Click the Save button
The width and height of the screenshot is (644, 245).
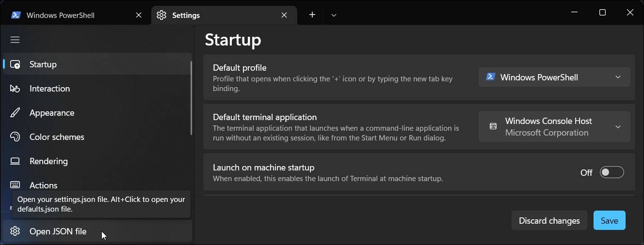610,220
